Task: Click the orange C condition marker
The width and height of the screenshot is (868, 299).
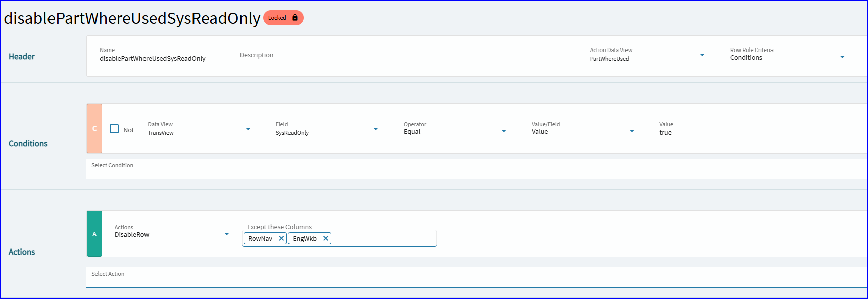Action: point(94,128)
